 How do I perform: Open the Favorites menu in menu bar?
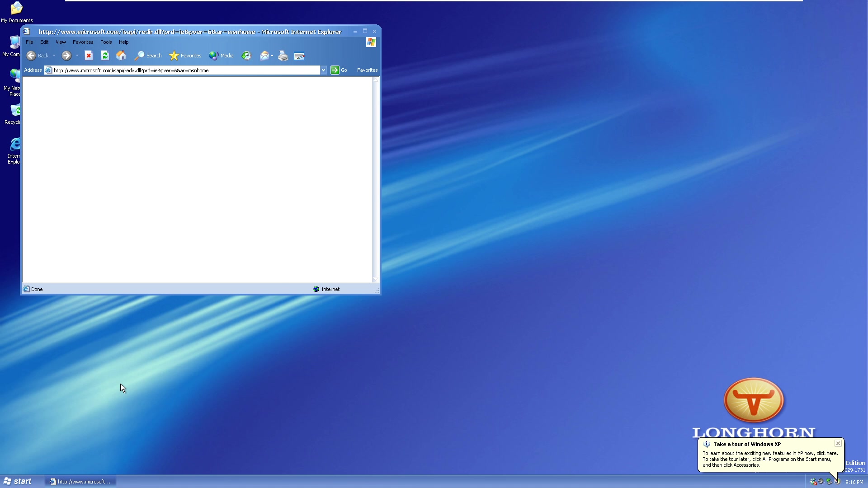pyautogui.click(x=83, y=42)
